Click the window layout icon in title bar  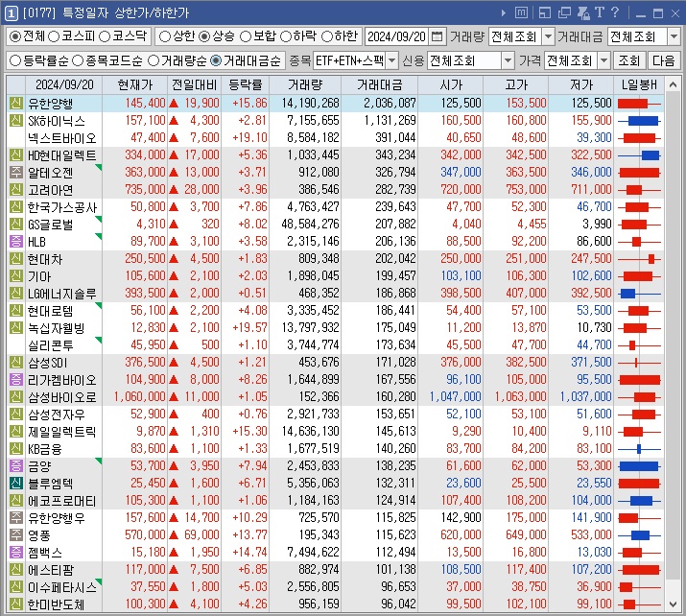[545, 12]
